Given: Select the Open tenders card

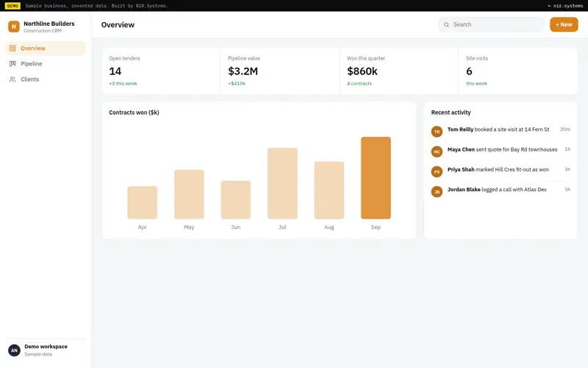Looking at the screenshot, I should pos(161,71).
